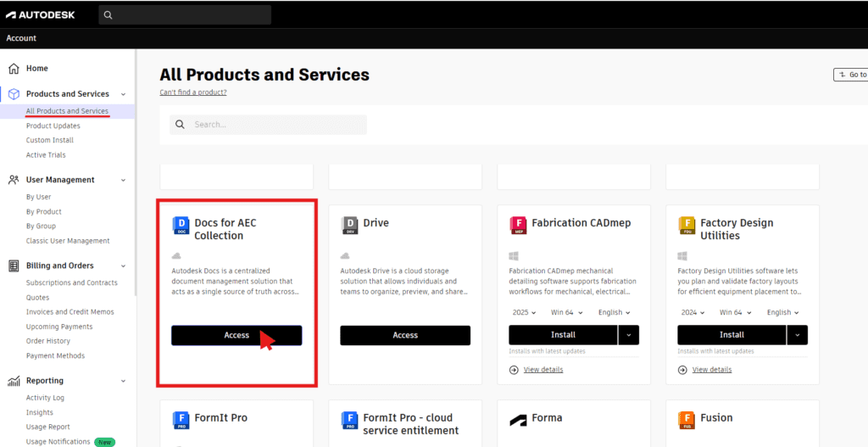This screenshot has width=868, height=447.
Task: Open English language dropdown for Fabrication CADmep
Action: [615, 312]
